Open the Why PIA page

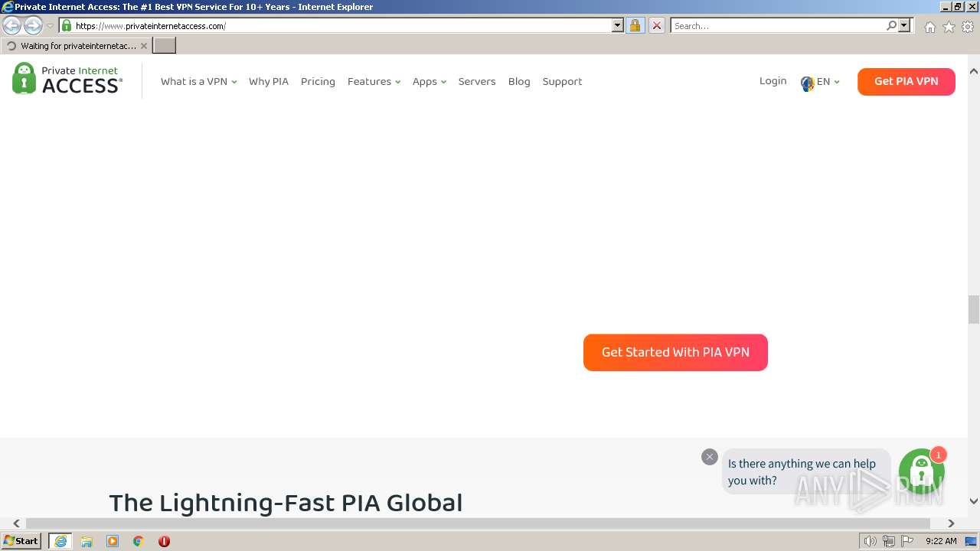pyautogui.click(x=269, y=82)
